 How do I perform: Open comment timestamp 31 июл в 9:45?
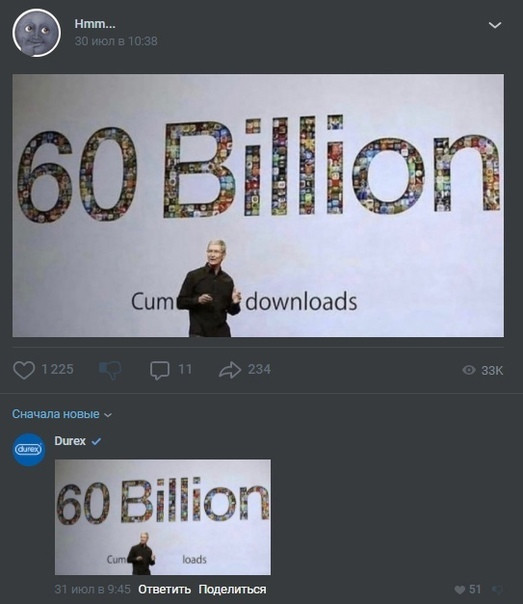click(x=92, y=589)
